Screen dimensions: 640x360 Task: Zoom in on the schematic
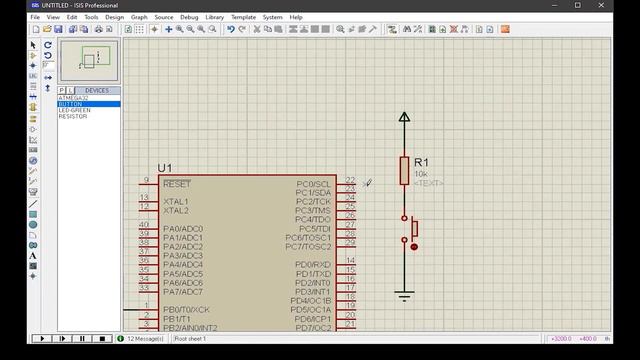point(180,29)
